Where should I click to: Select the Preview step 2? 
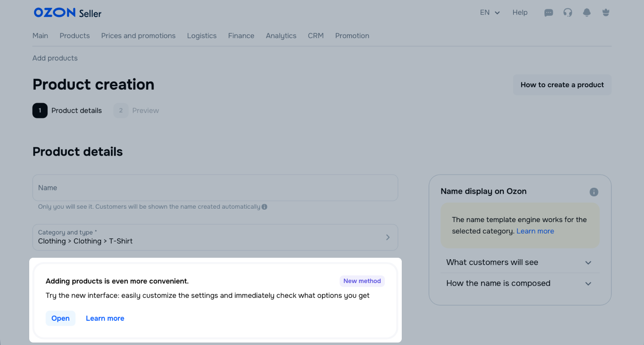(x=137, y=111)
